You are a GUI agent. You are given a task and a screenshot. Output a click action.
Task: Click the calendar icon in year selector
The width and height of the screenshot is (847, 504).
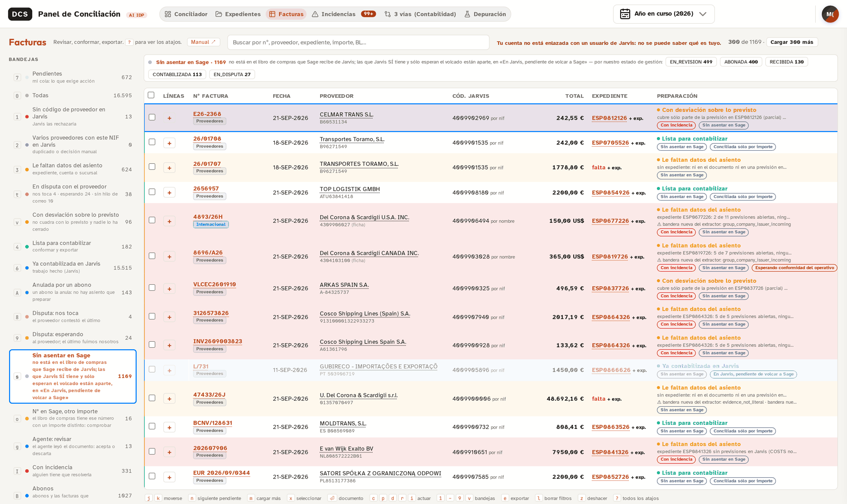tap(625, 14)
